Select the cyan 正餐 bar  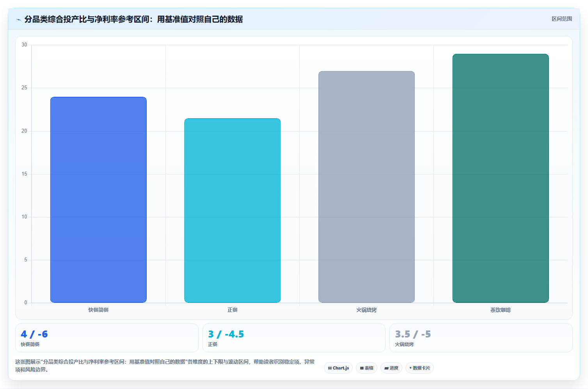(x=233, y=210)
